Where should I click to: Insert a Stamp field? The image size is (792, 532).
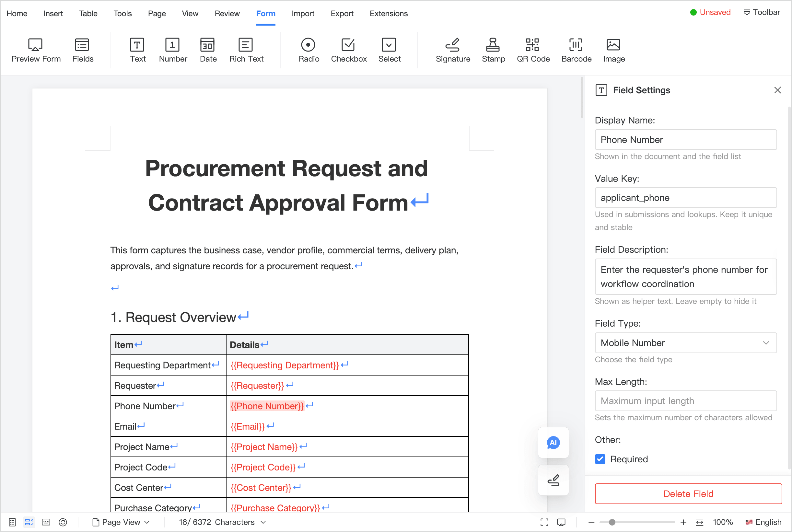click(x=493, y=50)
